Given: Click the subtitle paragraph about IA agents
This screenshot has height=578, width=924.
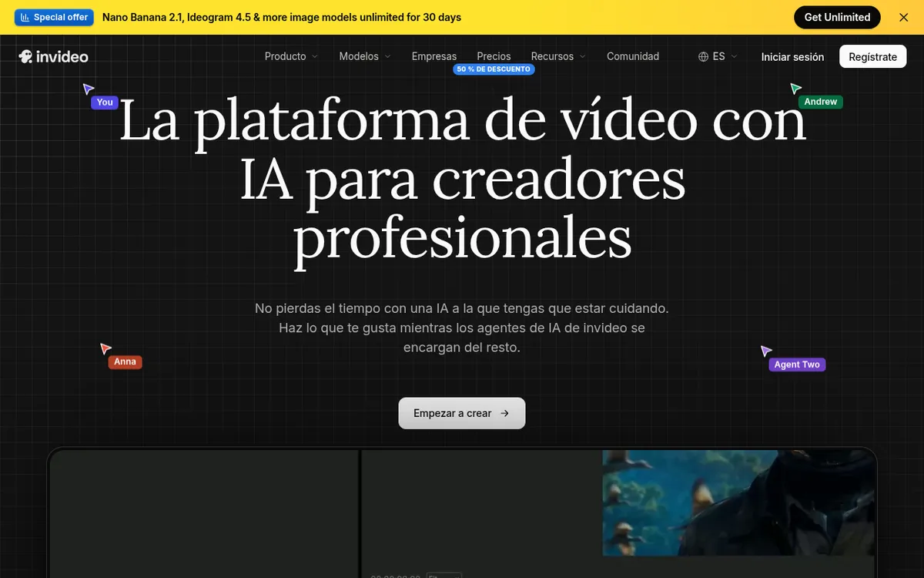Looking at the screenshot, I should (x=462, y=328).
